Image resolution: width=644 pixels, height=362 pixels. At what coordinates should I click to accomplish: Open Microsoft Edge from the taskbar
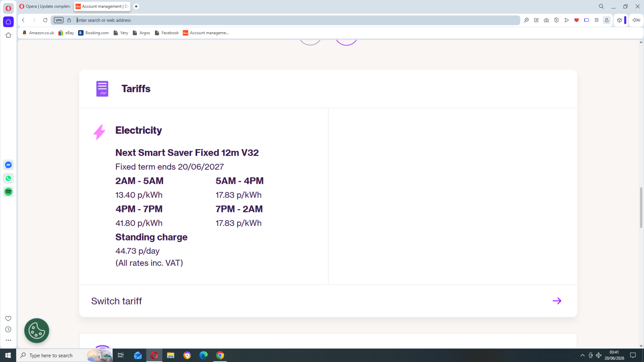click(x=204, y=355)
